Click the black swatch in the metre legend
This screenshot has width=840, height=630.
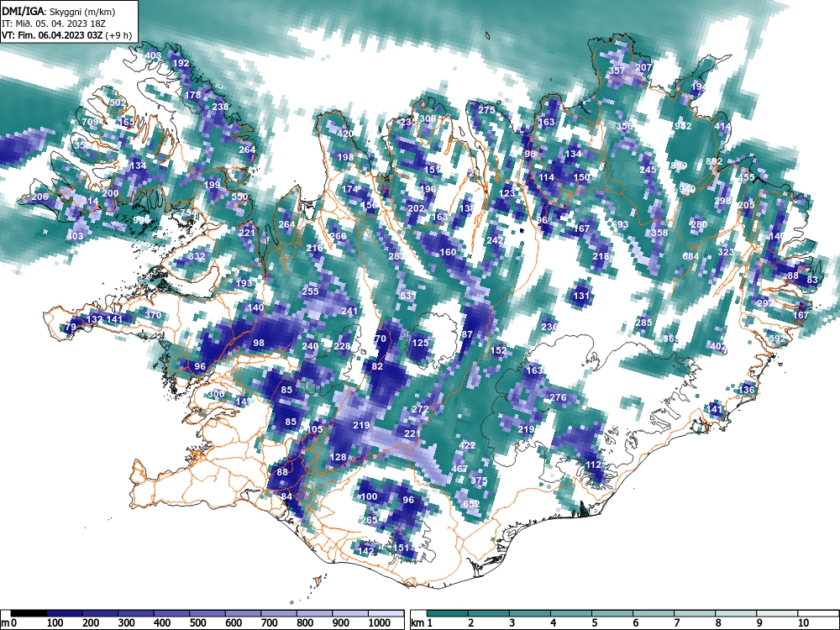(x=29, y=613)
